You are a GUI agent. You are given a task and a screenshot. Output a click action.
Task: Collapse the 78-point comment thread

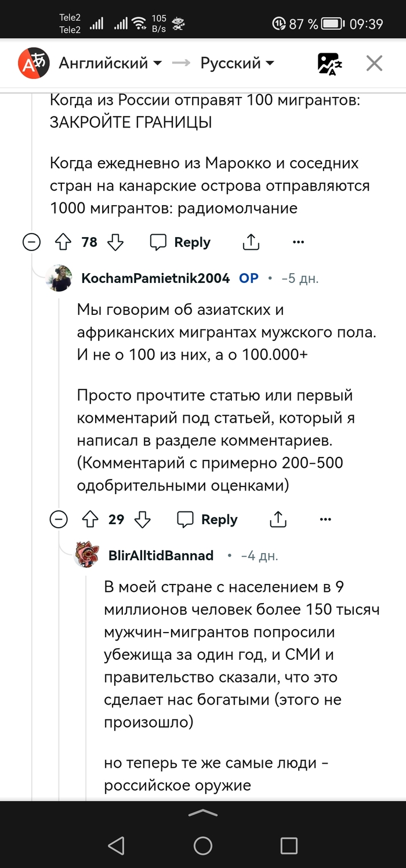pos(32,242)
